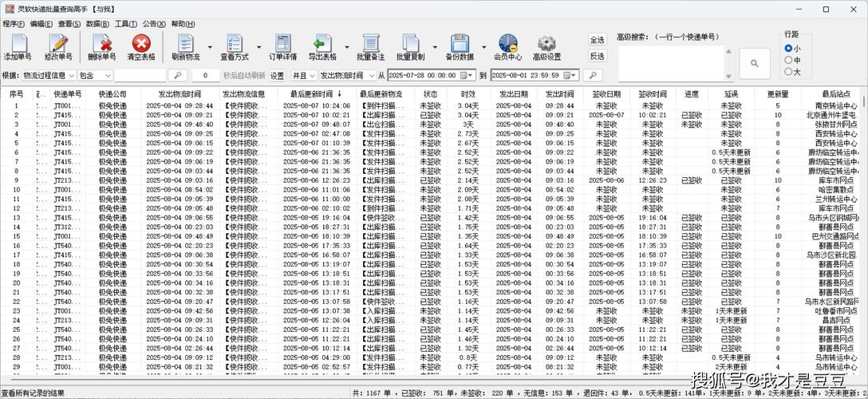Click the keyword filter text field
868x399 pixels.
(140, 75)
